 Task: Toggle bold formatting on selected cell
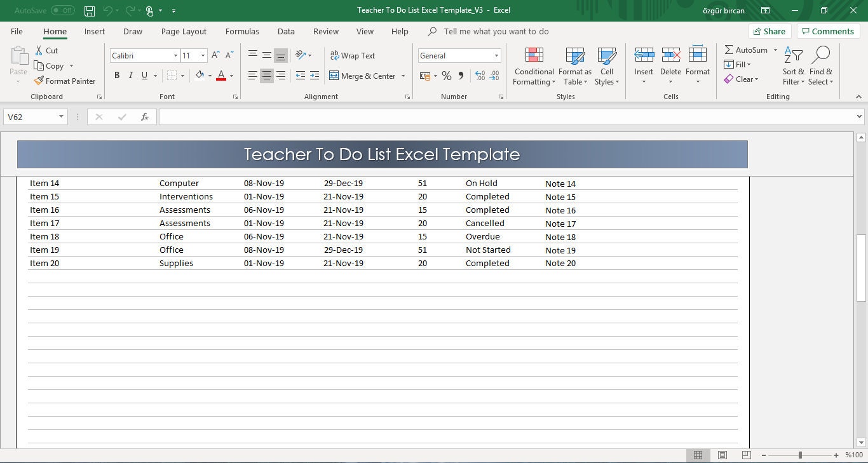pyautogui.click(x=117, y=75)
